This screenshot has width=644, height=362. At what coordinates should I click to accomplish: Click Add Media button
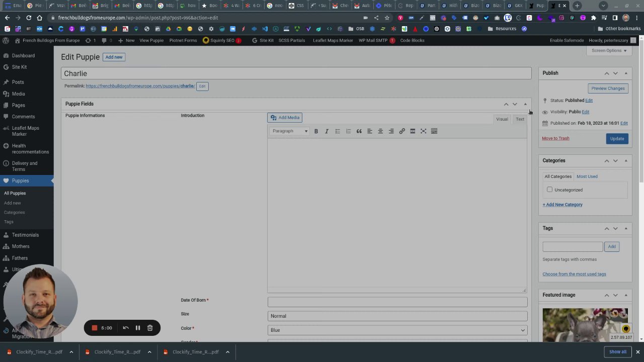click(285, 118)
